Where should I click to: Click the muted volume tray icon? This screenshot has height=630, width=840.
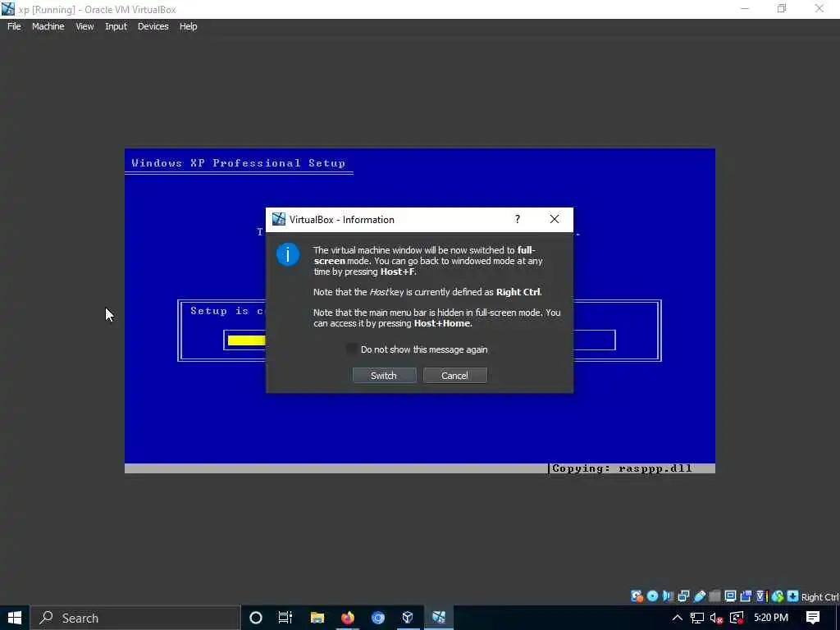pyautogui.click(x=716, y=618)
